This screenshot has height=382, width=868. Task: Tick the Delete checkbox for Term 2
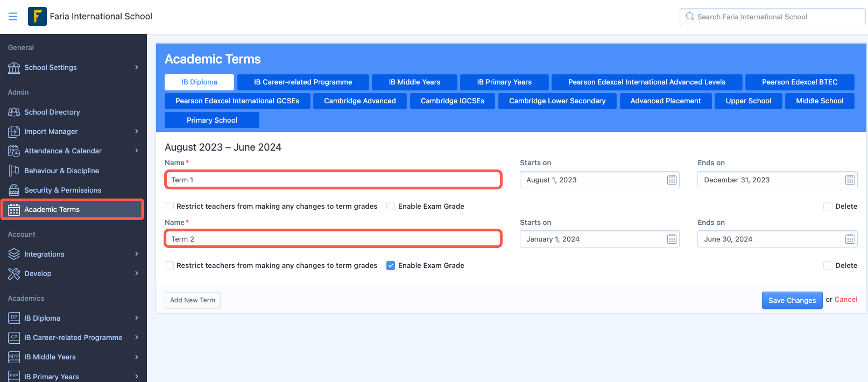(x=828, y=265)
